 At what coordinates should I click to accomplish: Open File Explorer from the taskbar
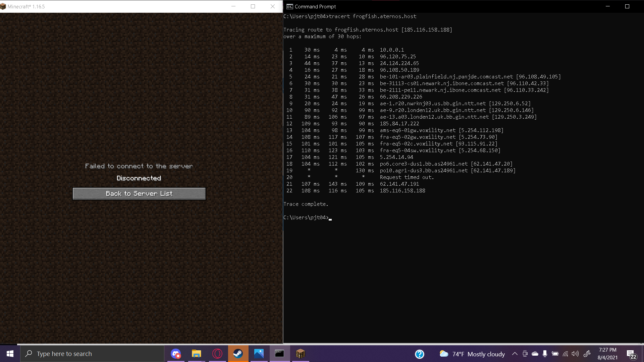[x=196, y=354]
